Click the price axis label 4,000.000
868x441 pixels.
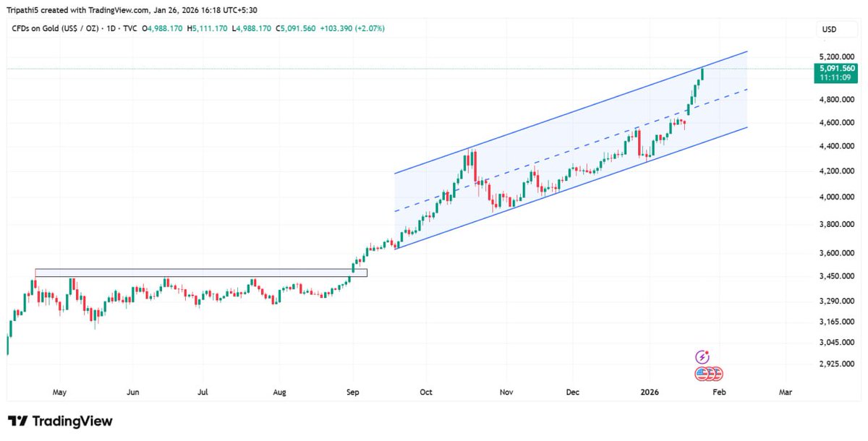coord(838,197)
